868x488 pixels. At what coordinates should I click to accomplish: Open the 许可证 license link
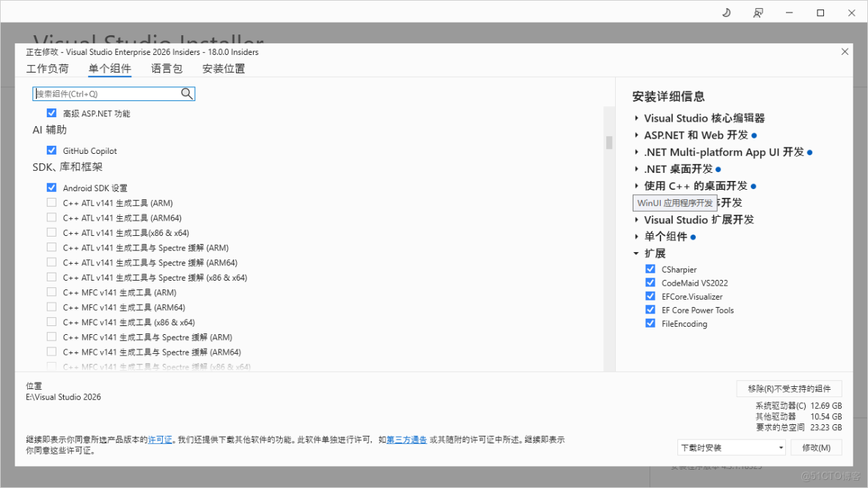click(x=160, y=439)
